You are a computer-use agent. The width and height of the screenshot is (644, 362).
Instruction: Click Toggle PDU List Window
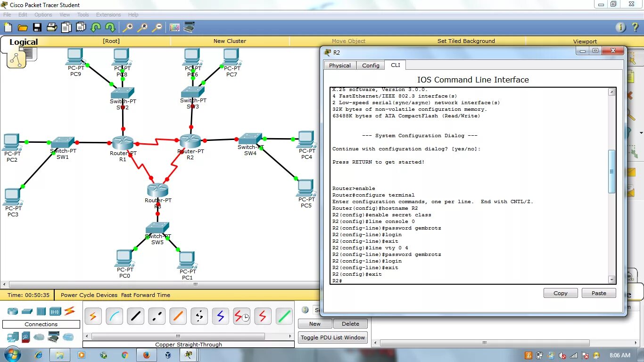333,337
